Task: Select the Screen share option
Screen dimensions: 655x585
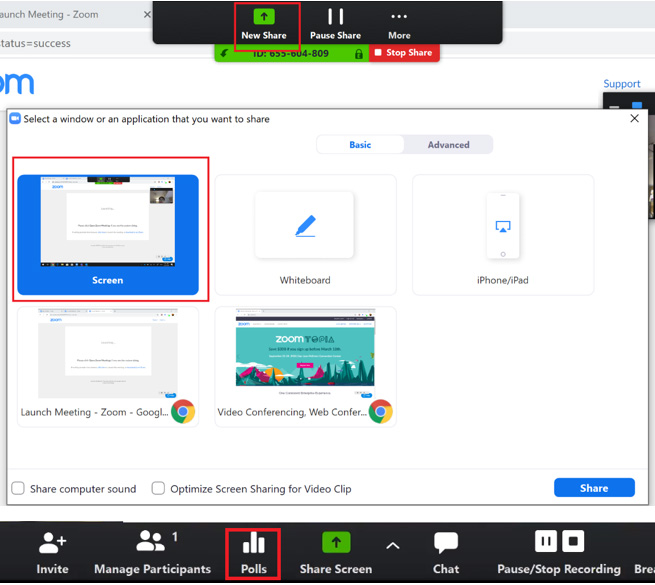Action: click(108, 235)
